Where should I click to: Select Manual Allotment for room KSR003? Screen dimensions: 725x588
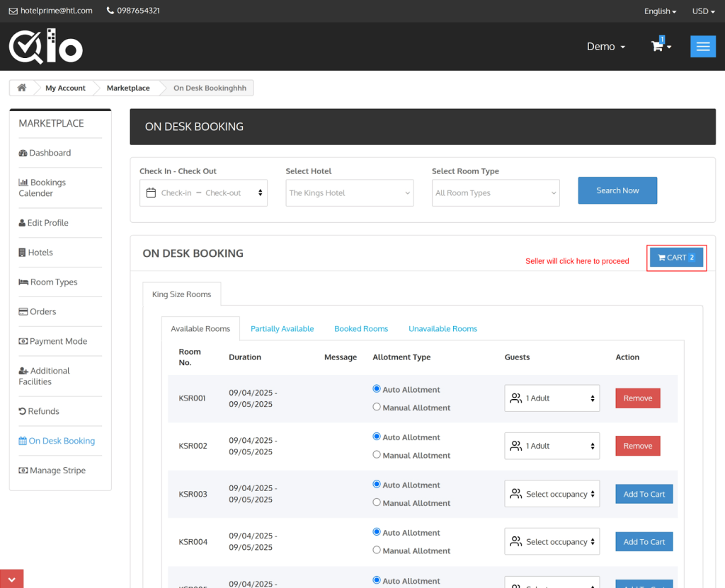377,502
